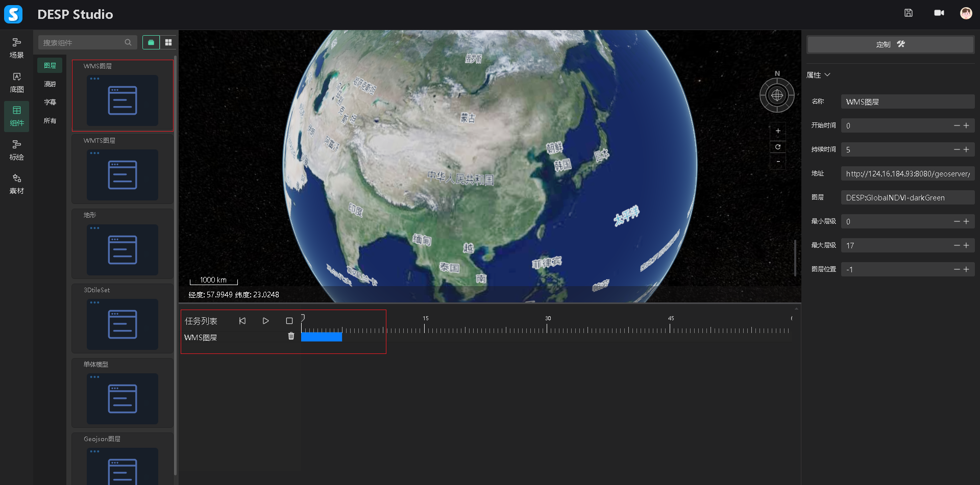Viewport: 980px width, 485px height.
Task: Click the search magnifier icon
Action: coord(128,43)
